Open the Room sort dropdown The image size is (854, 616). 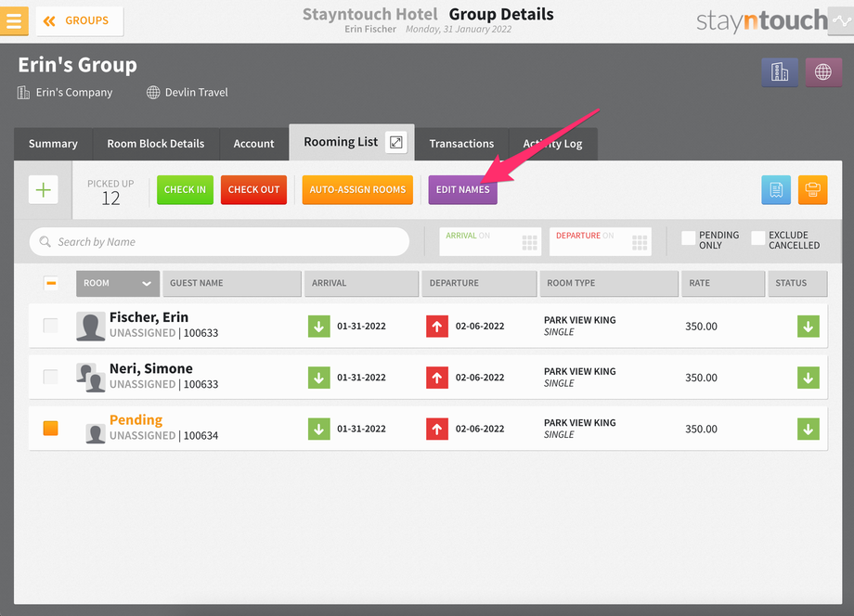coord(118,284)
